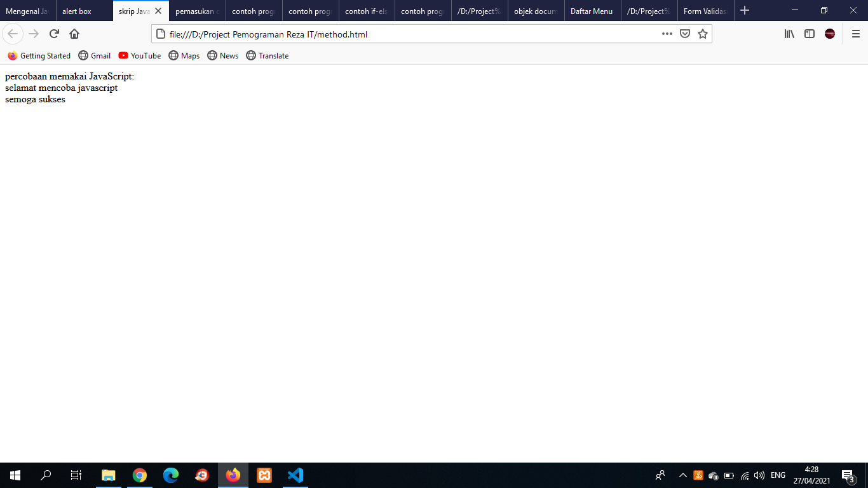The width and height of the screenshot is (868, 488).
Task: Open XAMPP from taskbar
Action: [264, 475]
